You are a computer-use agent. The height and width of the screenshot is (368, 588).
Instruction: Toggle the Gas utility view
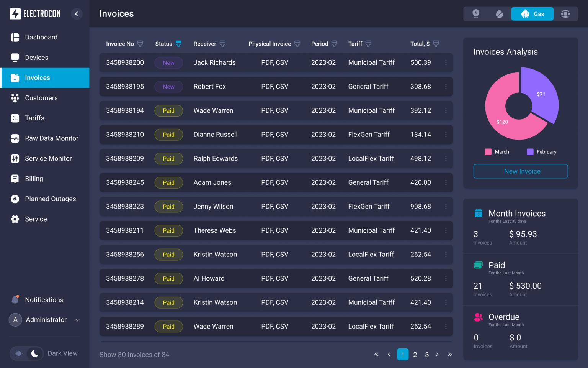click(x=532, y=14)
